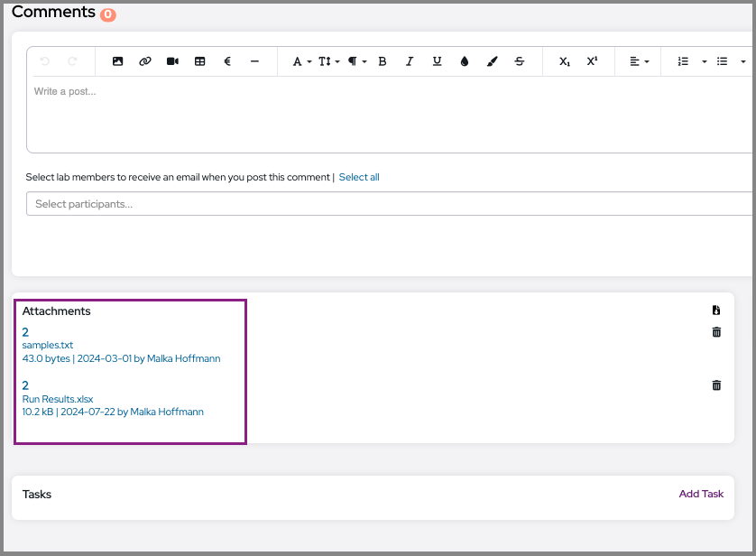This screenshot has width=756, height=556.
Task: Click Add Task
Action: 701,494
